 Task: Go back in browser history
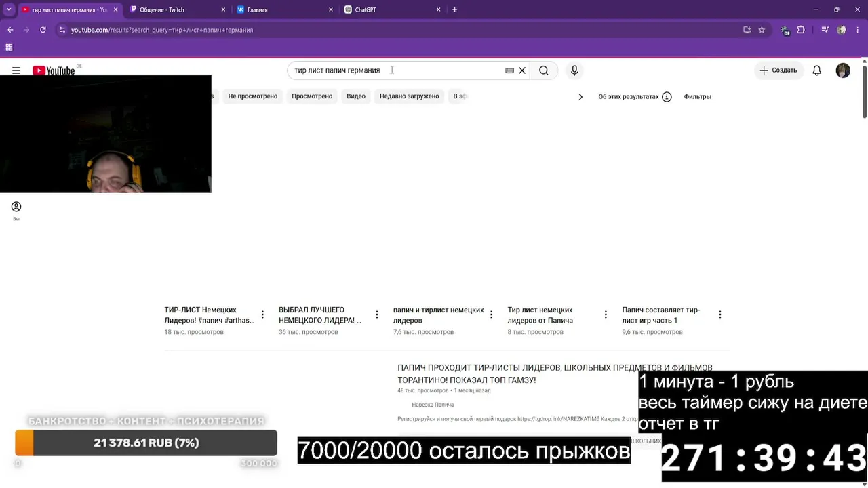[x=10, y=30]
